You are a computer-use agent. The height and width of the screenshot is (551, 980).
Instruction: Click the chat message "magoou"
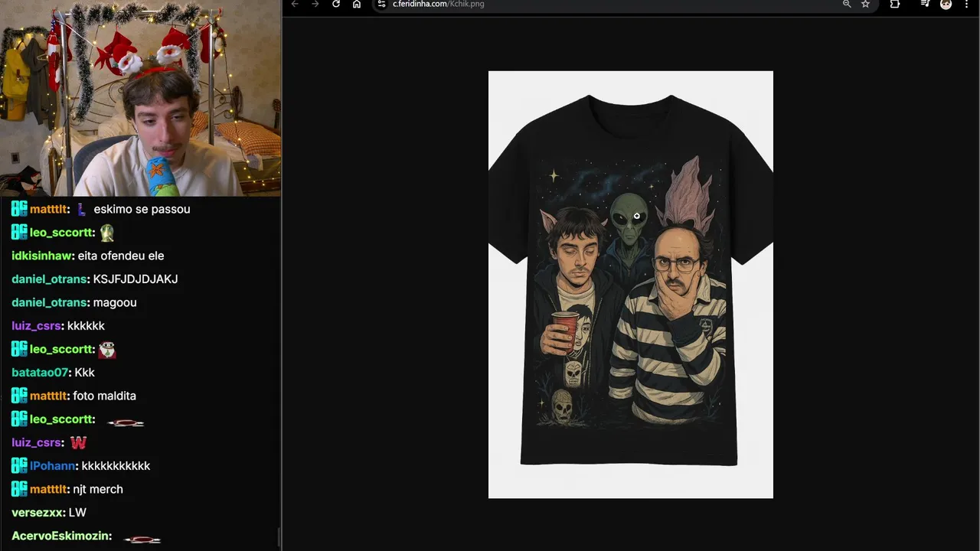pyautogui.click(x=115, y=303)
